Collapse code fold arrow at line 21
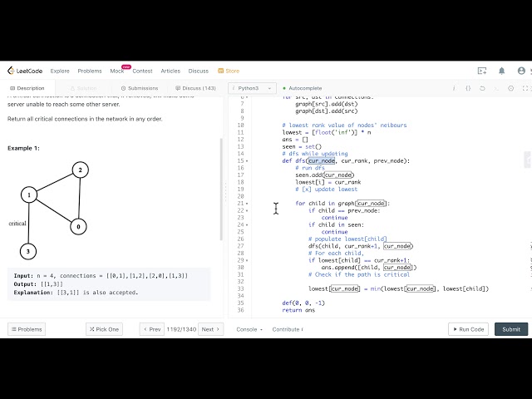 coord(247,204)
